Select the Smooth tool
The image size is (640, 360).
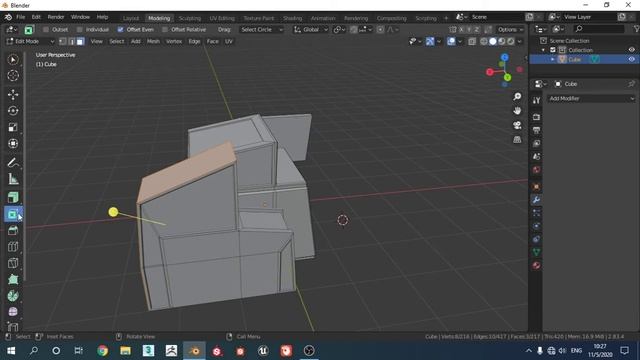coord(13,312)
